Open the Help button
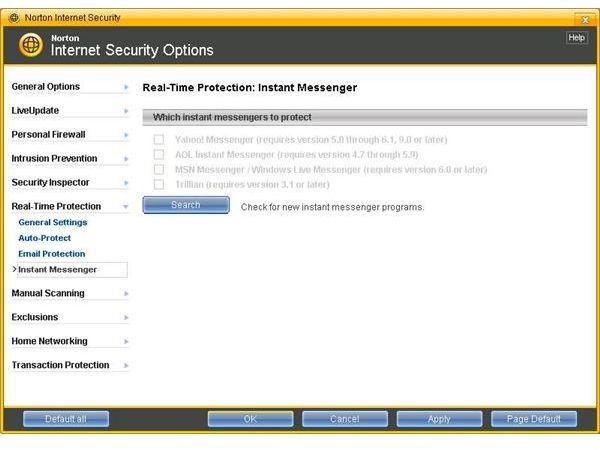The width and height of the screenshot is (600, 450). click(x=576, y=38)
